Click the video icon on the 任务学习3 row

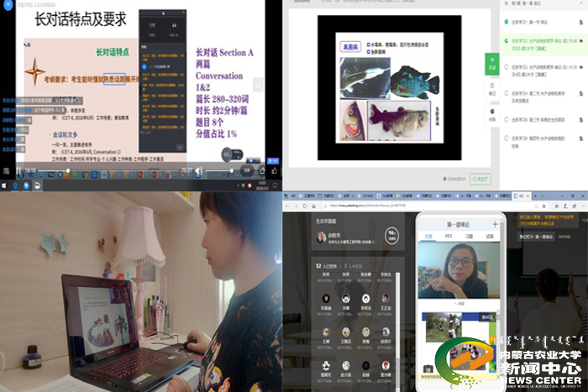tap(581, 67)
